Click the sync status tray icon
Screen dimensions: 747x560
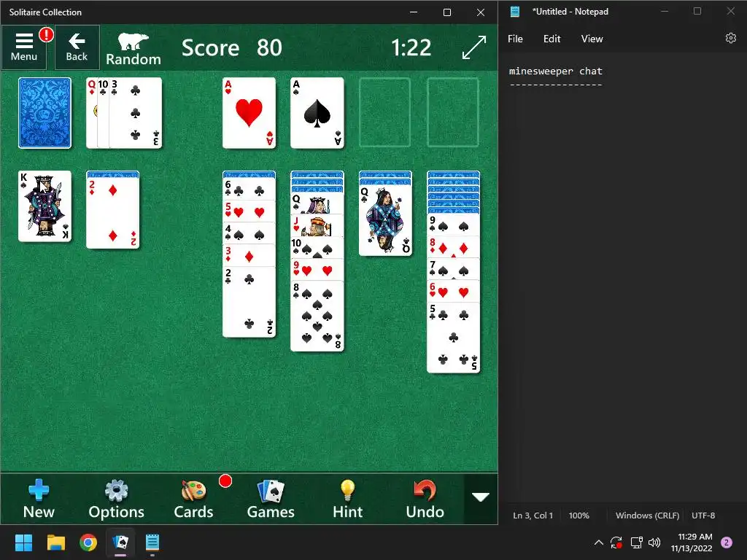click(616, 542)
